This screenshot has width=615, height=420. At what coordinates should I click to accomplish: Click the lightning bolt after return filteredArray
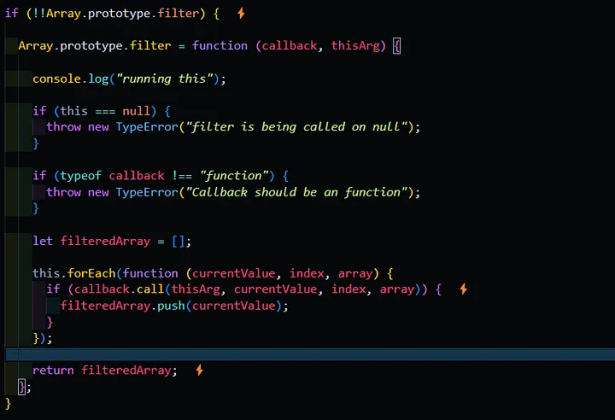[x=199, y=370]
